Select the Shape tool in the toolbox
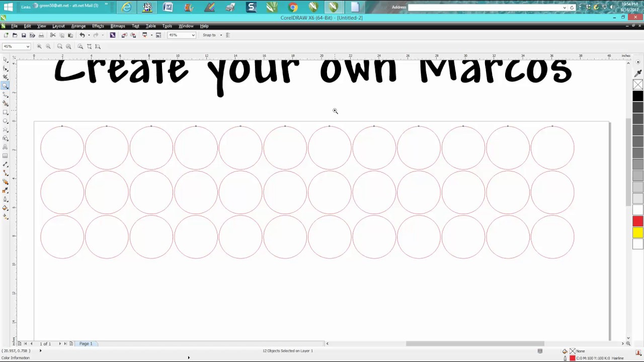 6,68
